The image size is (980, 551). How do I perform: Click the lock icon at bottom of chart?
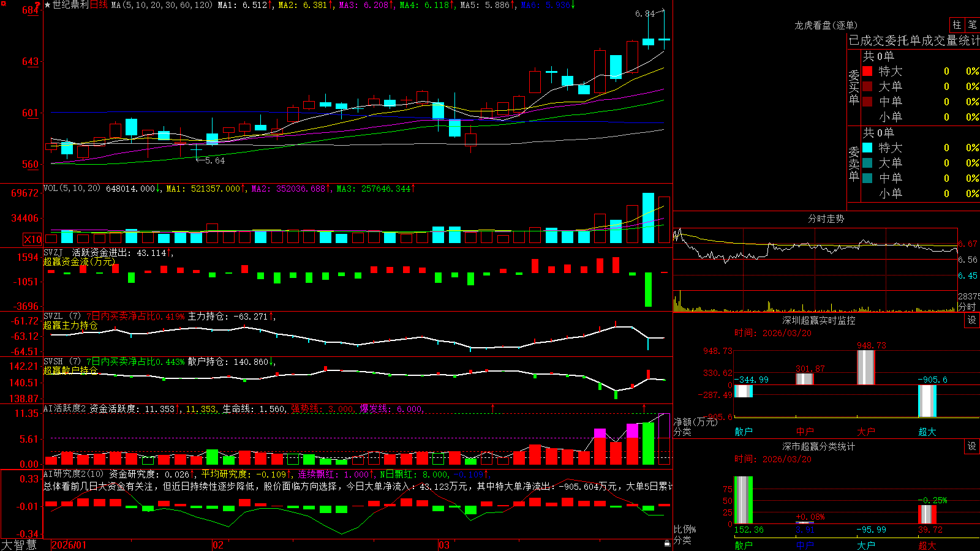(x=667, y=544)
